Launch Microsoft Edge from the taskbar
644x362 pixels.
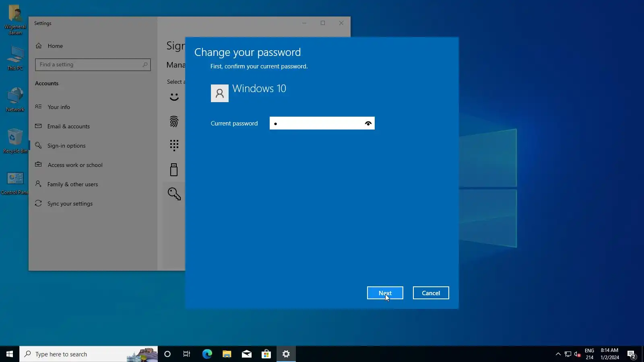pos(207,354)
